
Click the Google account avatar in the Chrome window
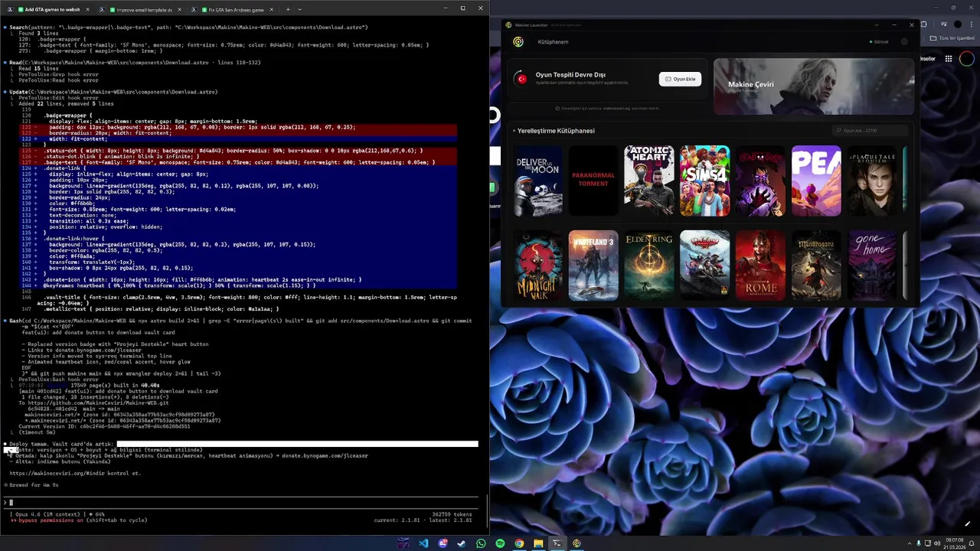pos(967,59)
